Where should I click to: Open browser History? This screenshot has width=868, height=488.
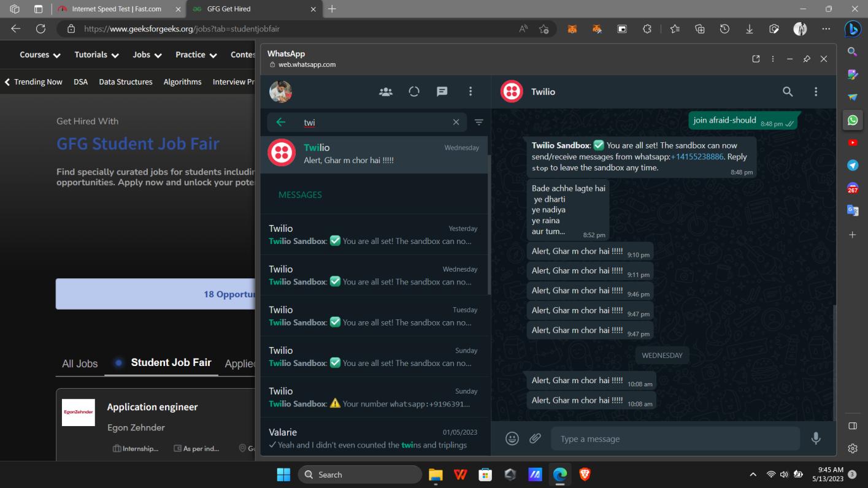[x=724, y=29]
